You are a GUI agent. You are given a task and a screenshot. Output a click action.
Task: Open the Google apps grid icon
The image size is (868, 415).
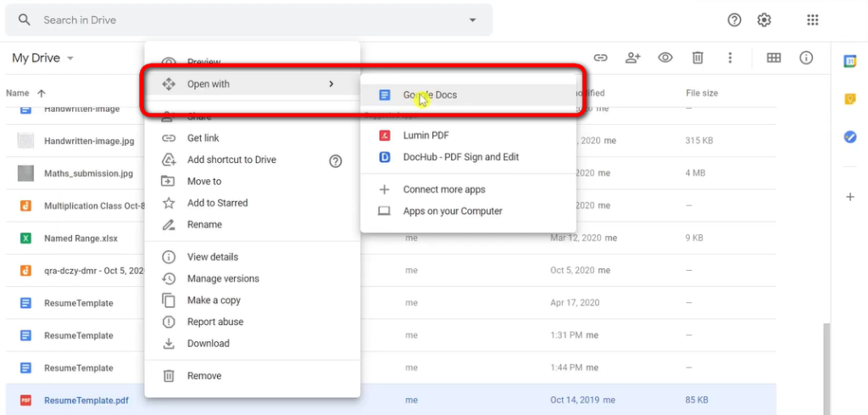click(x=812, y=20)
